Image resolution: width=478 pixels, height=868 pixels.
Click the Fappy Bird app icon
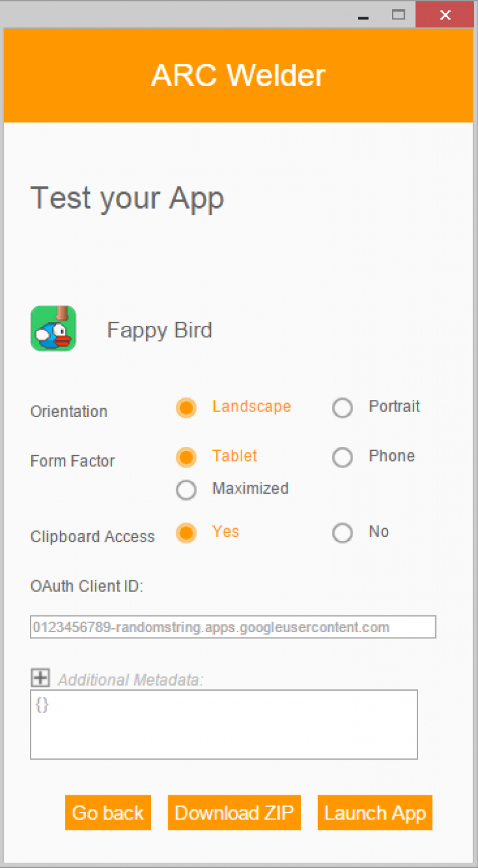(54, 328)
